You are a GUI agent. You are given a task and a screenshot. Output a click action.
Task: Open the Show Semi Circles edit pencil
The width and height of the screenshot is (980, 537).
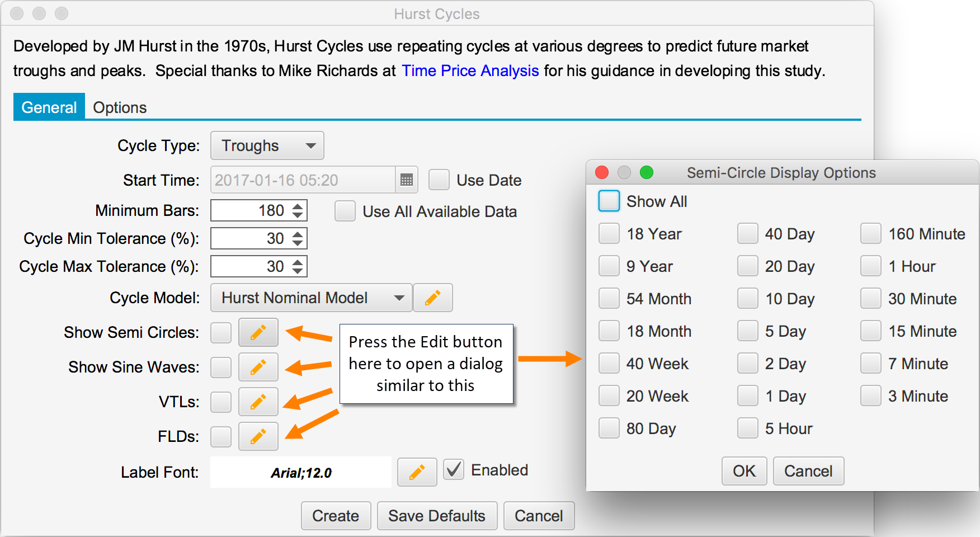pyautogui.click(x=258, y=333)
